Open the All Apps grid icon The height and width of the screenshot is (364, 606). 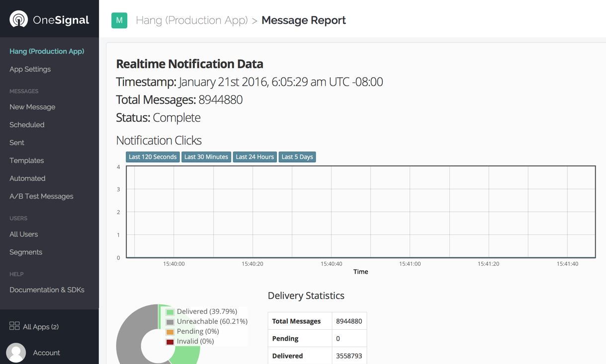coord(14,326)
